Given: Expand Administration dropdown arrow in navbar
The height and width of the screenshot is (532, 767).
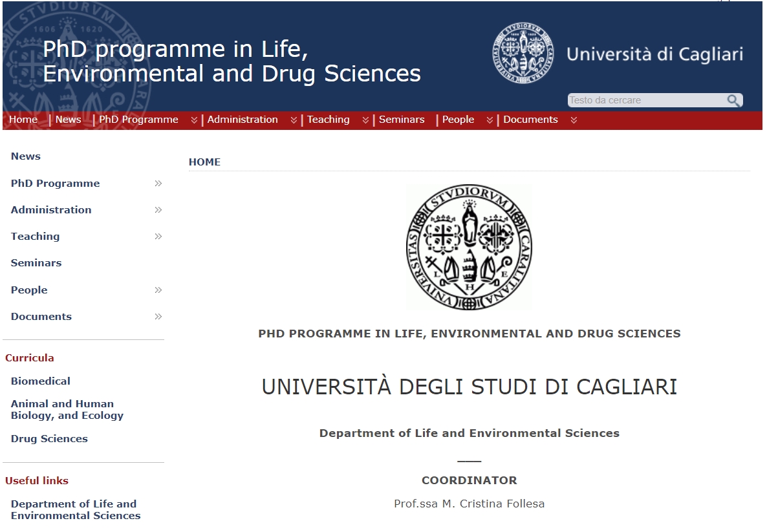Looking at the screenshot, I should (x=294, y=120).
